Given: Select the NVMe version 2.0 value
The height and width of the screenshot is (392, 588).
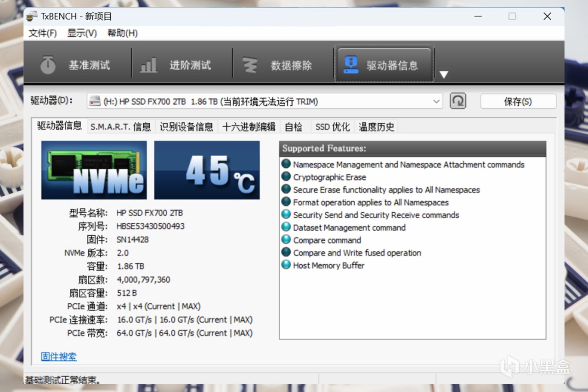Looking at the screenshot, I should coord(123,253).
